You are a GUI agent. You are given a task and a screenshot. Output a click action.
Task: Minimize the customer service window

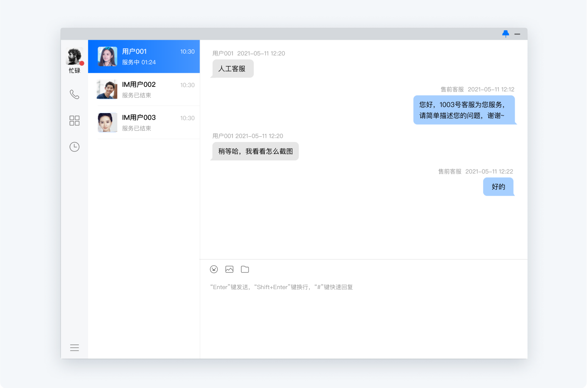[517, 34]
